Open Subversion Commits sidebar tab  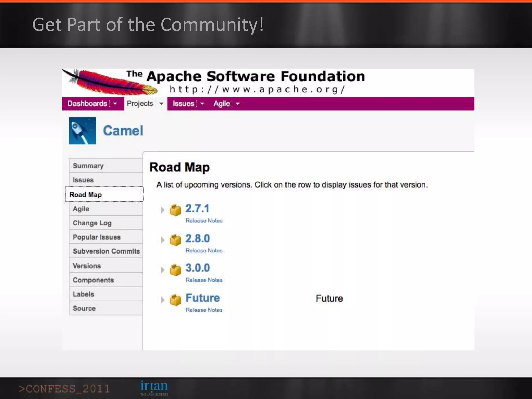coord(106,251)
